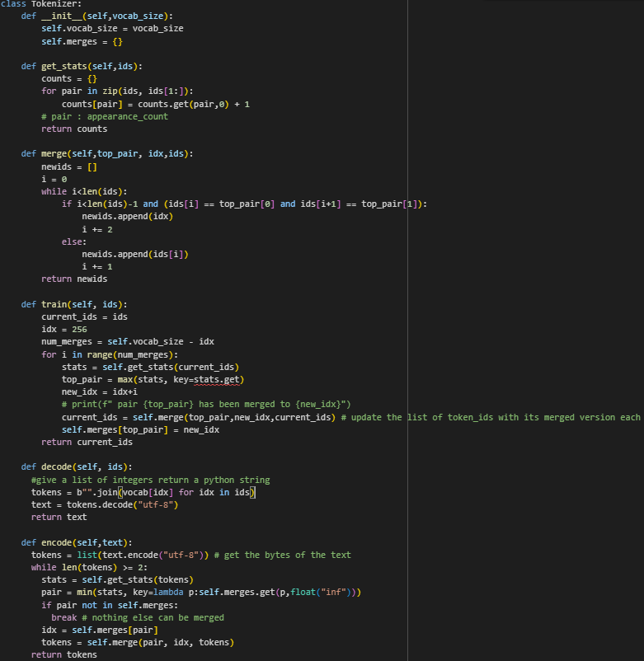This screenshot has width=644, height=661.
Task: Click 'tokens = self.merge(pair, idx, tokens)' line
Action: 138,642
